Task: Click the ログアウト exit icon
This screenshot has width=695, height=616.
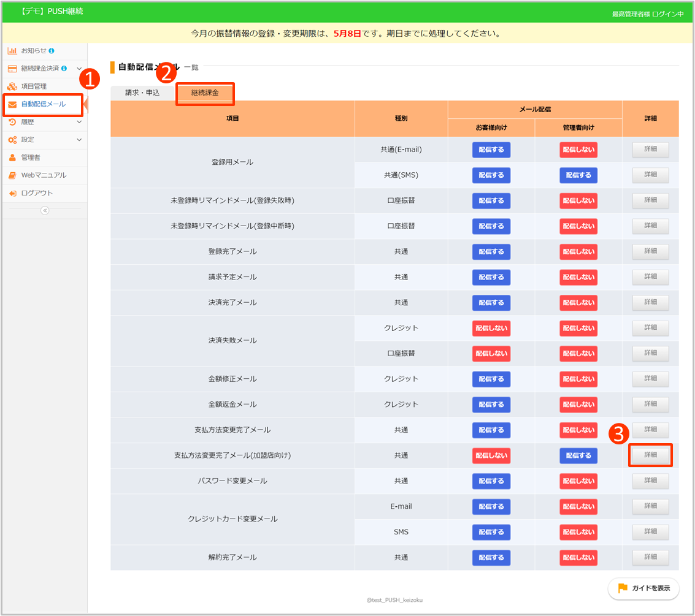Action: point(12,193)
